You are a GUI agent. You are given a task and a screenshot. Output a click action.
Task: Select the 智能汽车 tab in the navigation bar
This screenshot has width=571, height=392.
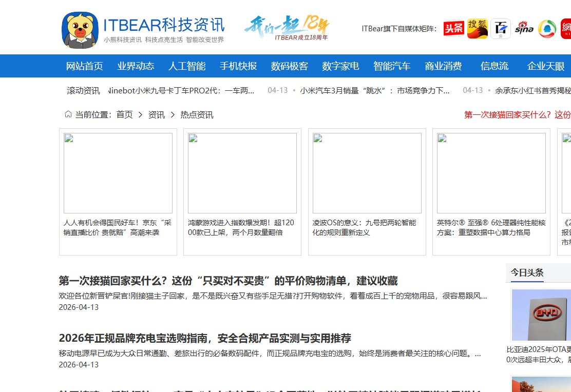tap(391, 66)
